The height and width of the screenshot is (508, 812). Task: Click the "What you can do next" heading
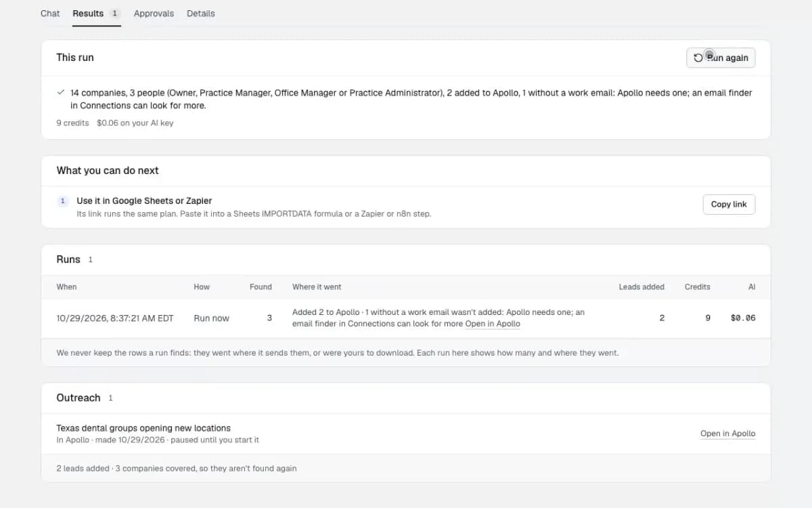point(108,171)
